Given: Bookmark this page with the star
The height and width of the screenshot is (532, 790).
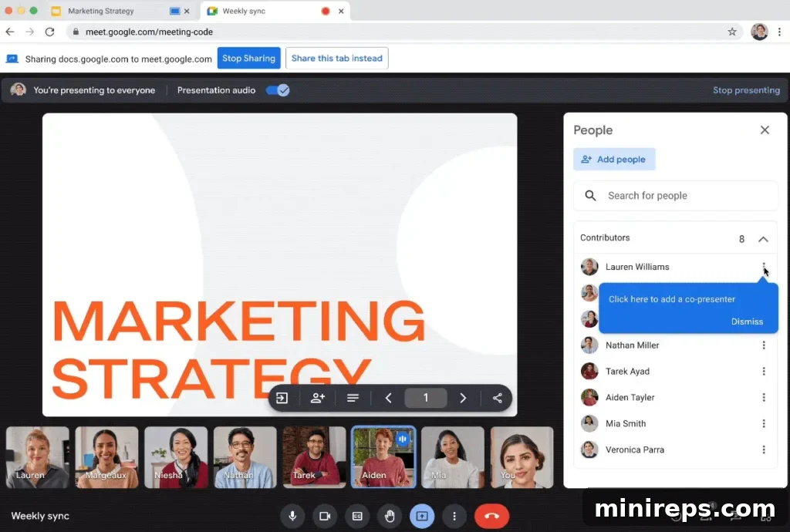Looking at the screenshot, I should click(732, 32).
